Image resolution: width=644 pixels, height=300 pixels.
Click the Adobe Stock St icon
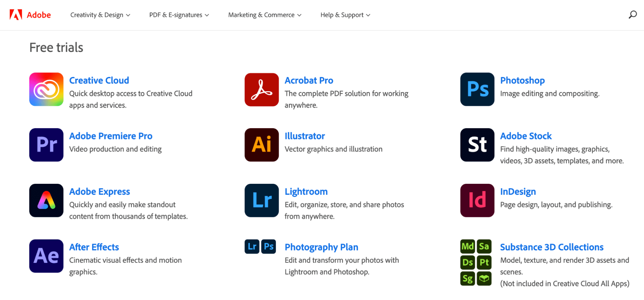click(477, 145)
